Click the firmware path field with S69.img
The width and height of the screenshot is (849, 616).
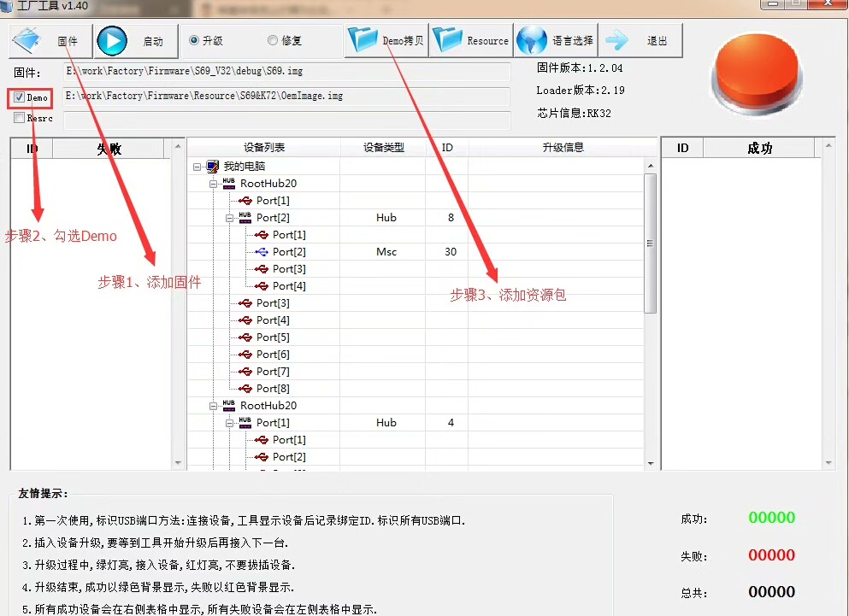287,72
